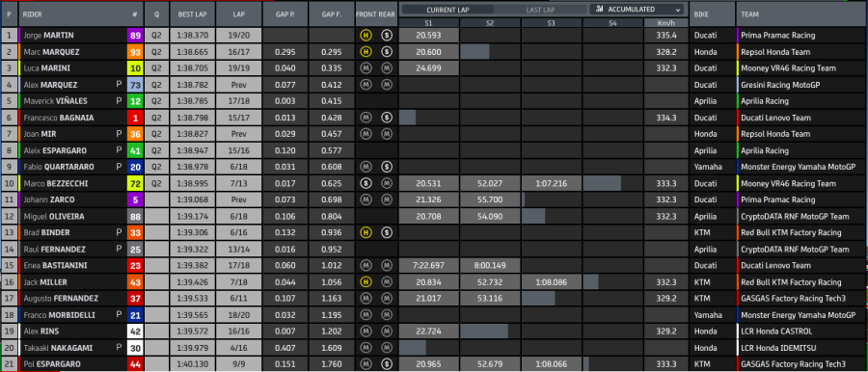Click the Gap F. column header
Viewport: 868px width, 372px height.
[332, 13]
